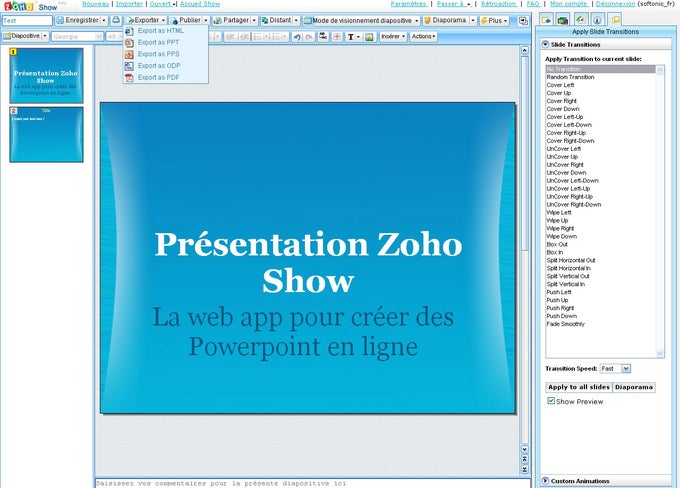Click the Importer link
680x488 pixels.
(x=129, y=4)
